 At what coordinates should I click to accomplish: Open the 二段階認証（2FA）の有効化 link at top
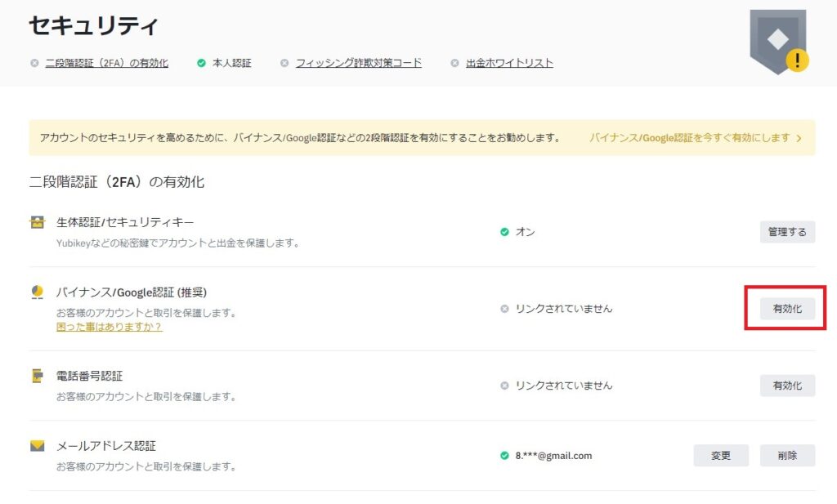click(107, 63)
